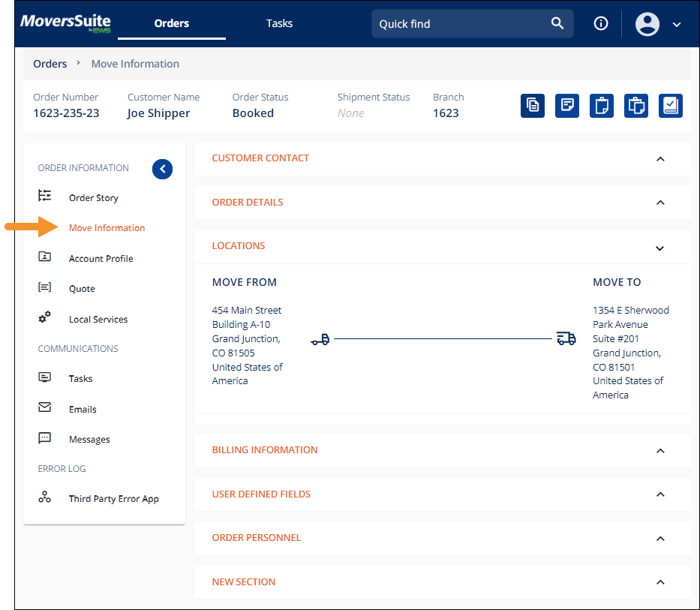This screenshot has width=700, height=610.
Task: Click the book with checkmark icon
Action: tap(671, 106)
